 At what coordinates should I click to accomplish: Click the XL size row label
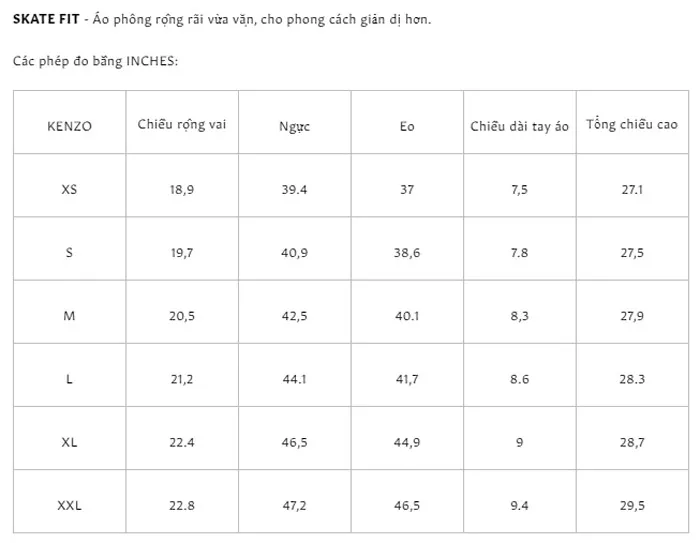coord(69,443)
